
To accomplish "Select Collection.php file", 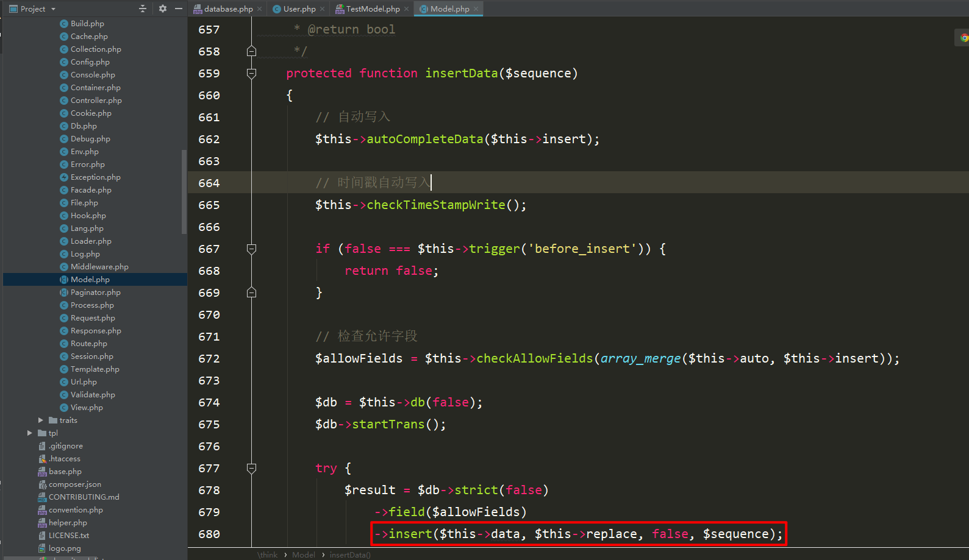I will pyautogui.click(x=96, y=49).
